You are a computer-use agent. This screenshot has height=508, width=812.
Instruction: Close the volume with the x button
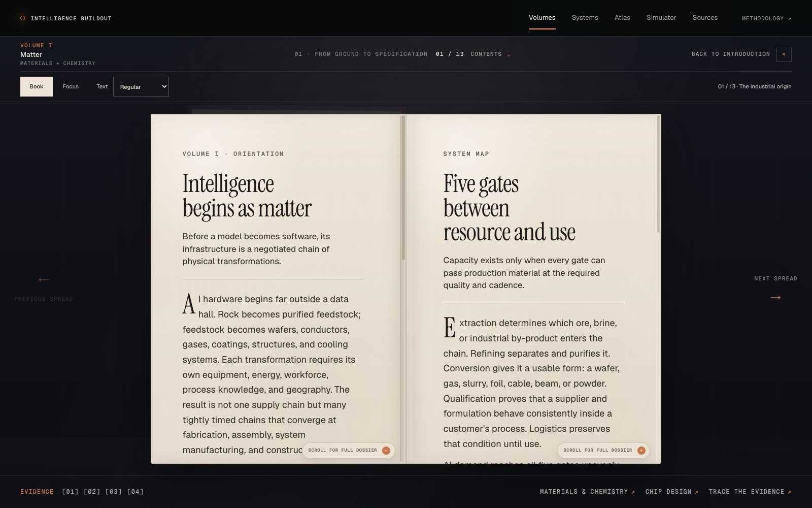tap(784, 54)
